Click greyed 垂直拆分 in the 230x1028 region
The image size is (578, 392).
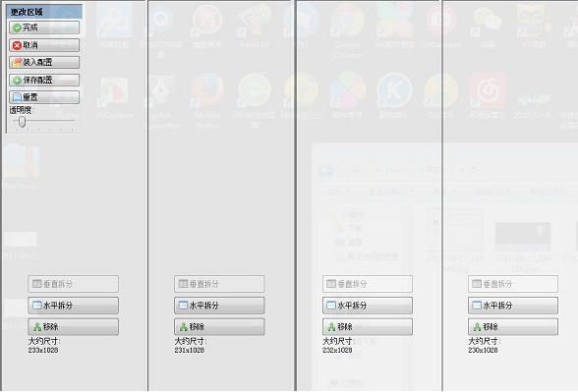pos(513,284)
